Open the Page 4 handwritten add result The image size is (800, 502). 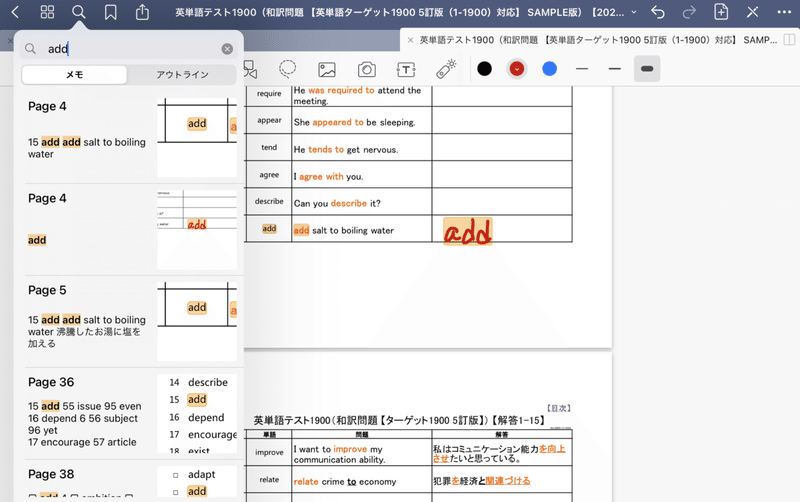[131, 230]
